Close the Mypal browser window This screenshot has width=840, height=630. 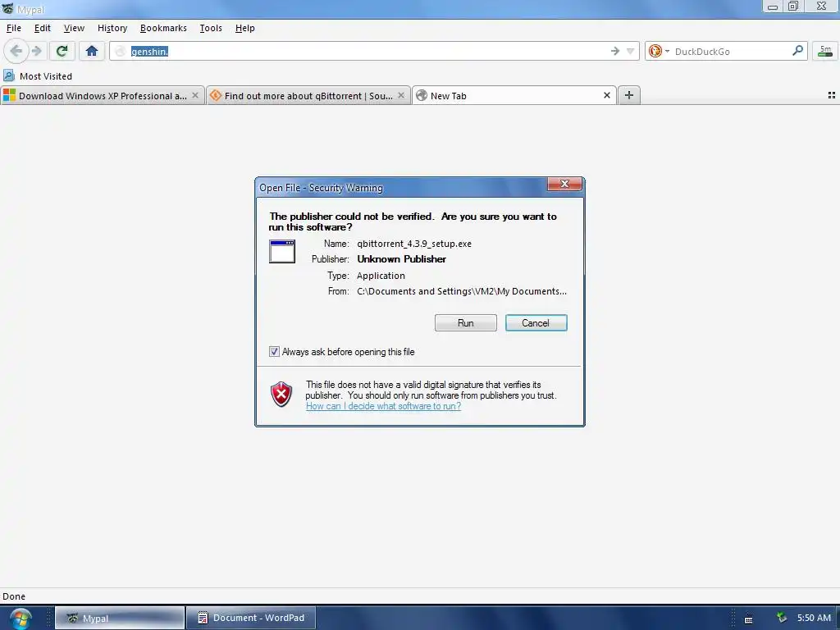click(x=821, y=7)
